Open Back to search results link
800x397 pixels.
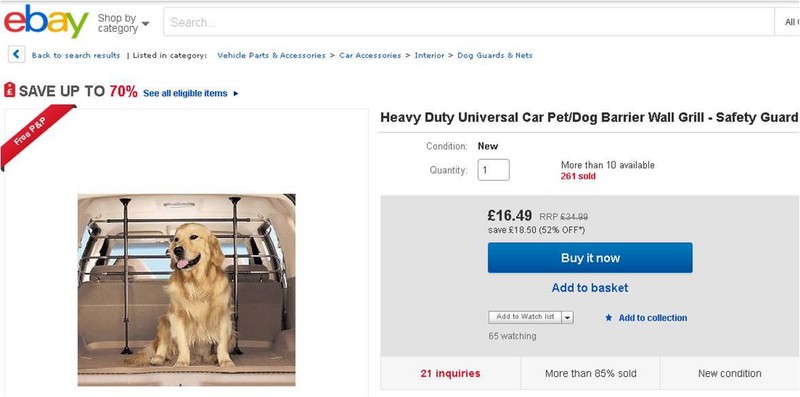click(x=76, y=55)
